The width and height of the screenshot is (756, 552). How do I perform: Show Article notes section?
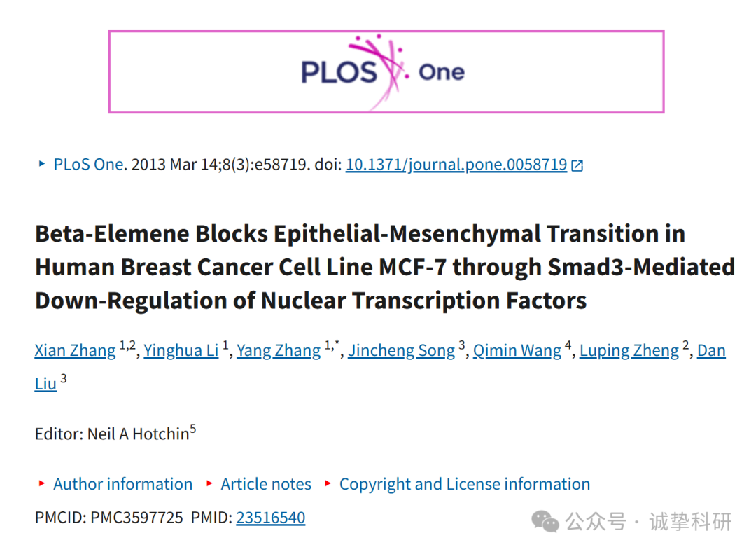(x=266, y=484)
